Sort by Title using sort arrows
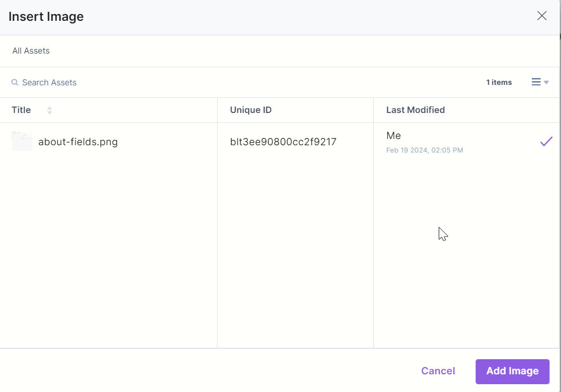The height and width of the screenshot is (392, 561). click(49, 110)
